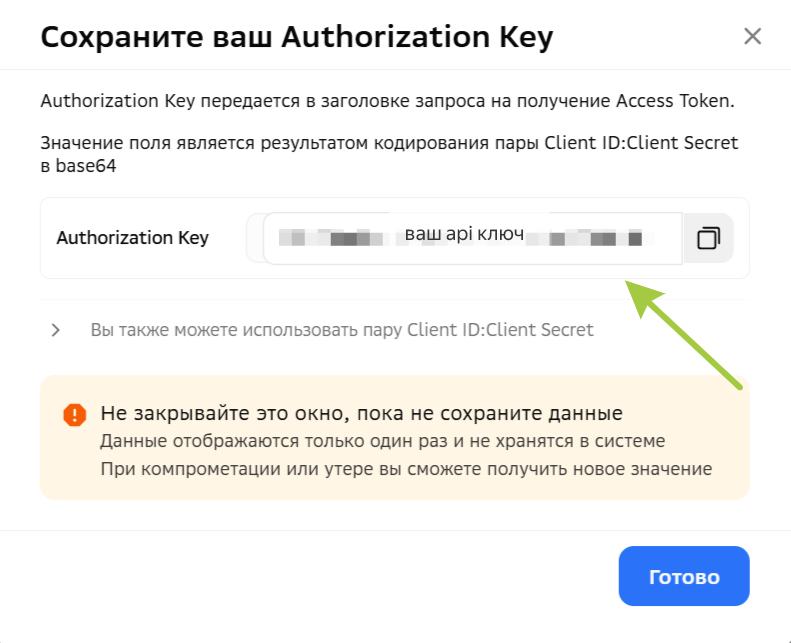
Task: Click the 'ваш api ключ' overlay text
Action: pyautogui.click(x=464, y=235)
